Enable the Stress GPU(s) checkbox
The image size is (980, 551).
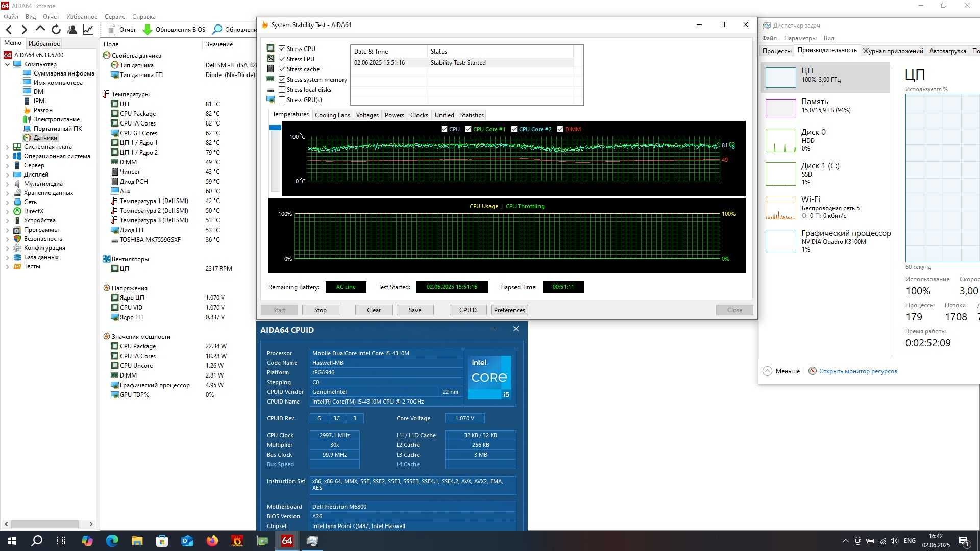pyautogui.click(x=282, y=100)
